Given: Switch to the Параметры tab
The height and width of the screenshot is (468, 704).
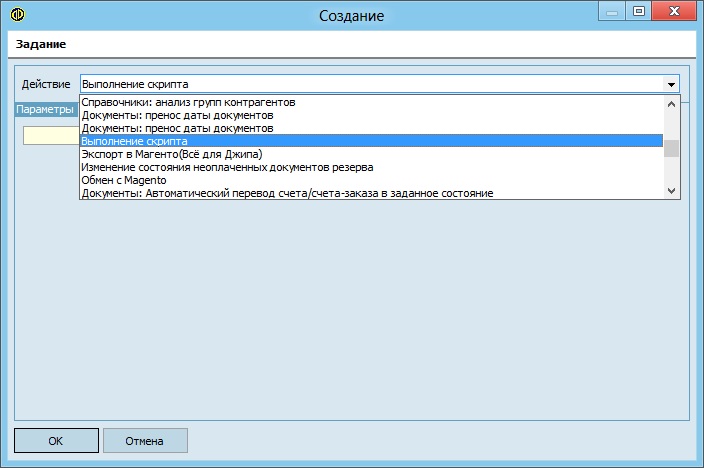Looking at the screenshot, I should click(45, 109).
